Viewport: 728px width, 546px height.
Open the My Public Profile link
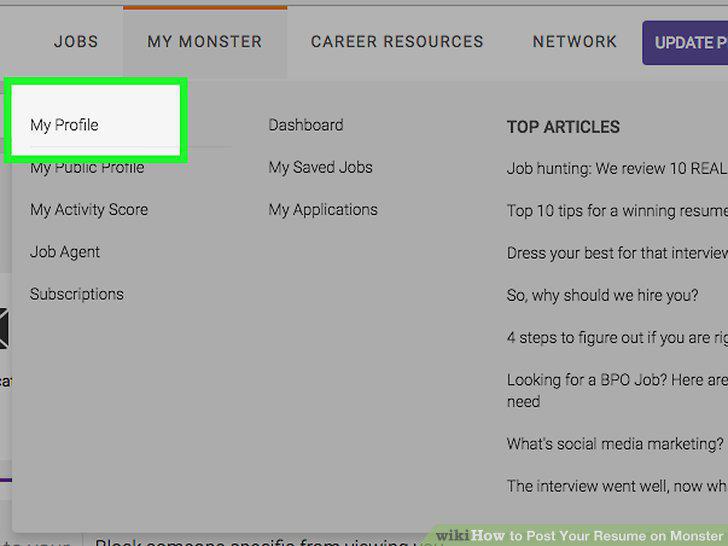point(87,168)
